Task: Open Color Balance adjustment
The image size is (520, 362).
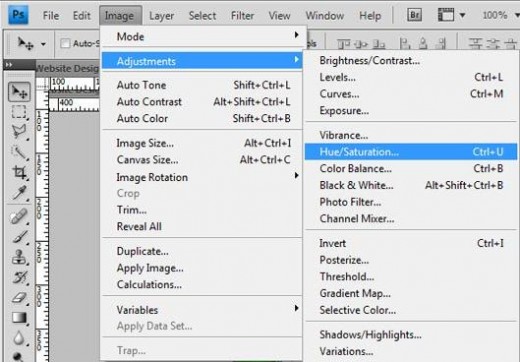Action: [411, 169]
